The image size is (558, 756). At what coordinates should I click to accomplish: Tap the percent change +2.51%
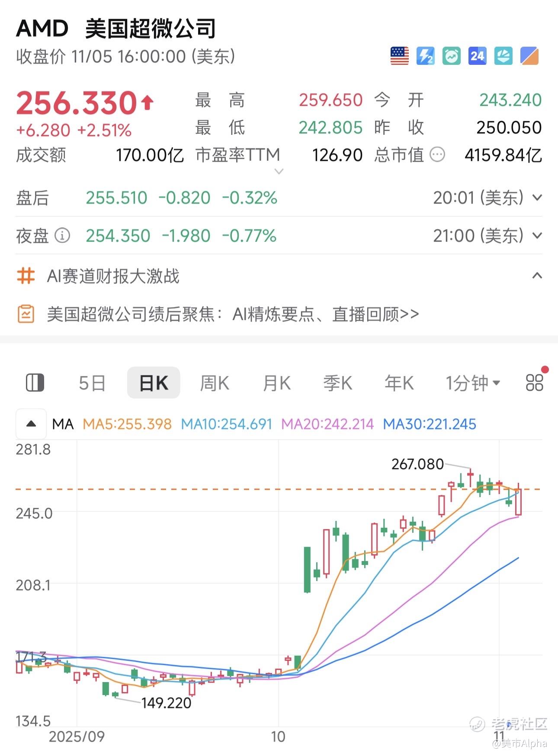point(104,130)
